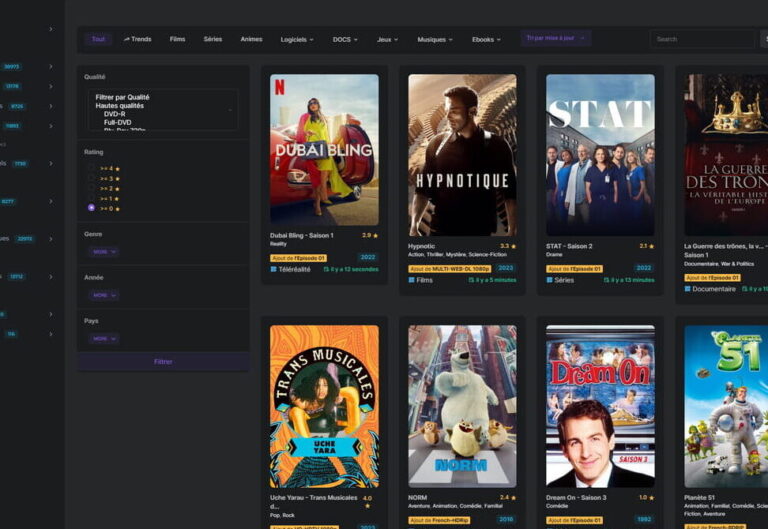Click the Trends arrow icon in navigation bar
Screen dimensions: 768x529
126,39
